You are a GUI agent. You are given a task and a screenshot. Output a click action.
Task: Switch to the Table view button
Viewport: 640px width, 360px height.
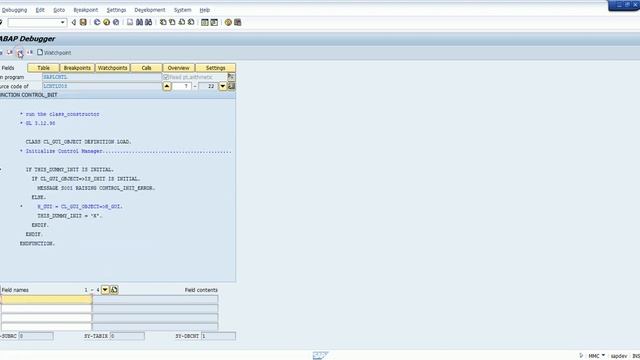44,68
